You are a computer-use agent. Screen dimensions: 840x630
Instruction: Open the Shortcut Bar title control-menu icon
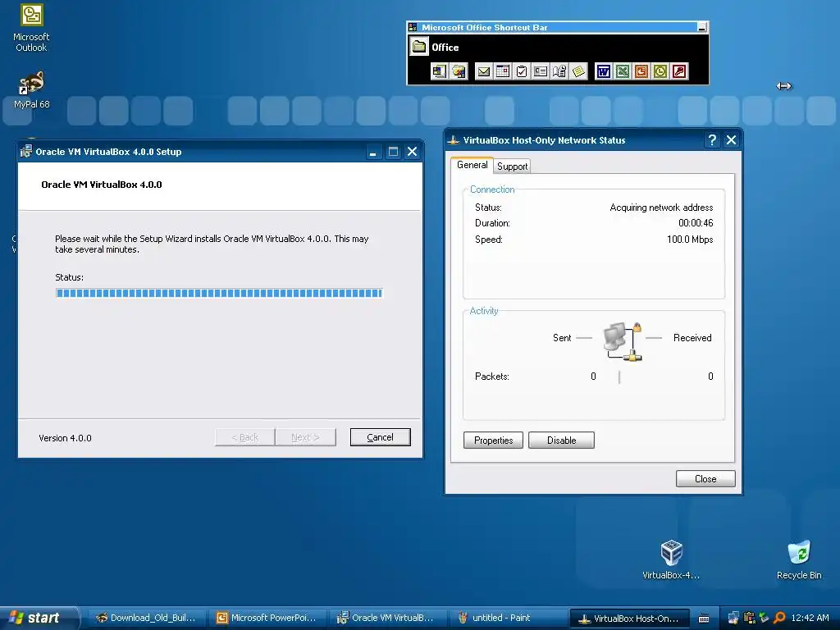coord(413,27)
